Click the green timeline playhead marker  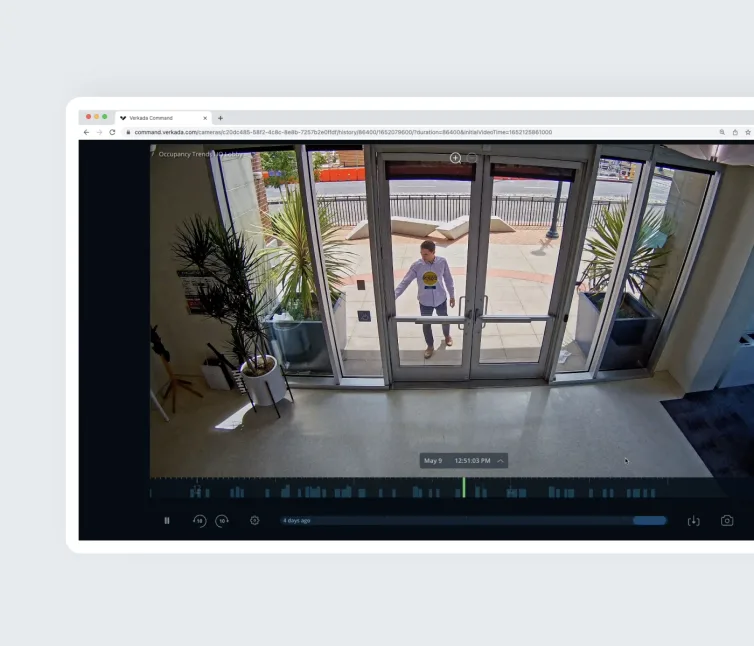pyautogui.click(x=463, y=487)
